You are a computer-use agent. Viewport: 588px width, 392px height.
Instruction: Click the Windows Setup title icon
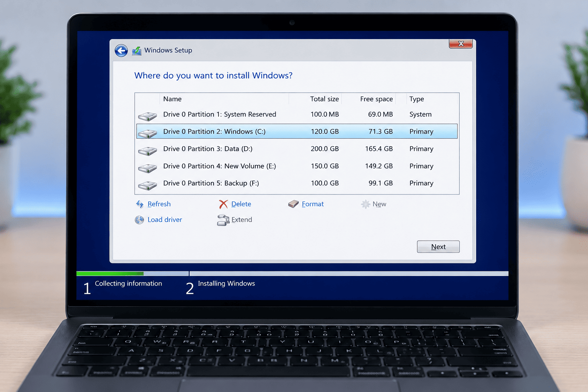pyautogui.click(x=137, y=51)
